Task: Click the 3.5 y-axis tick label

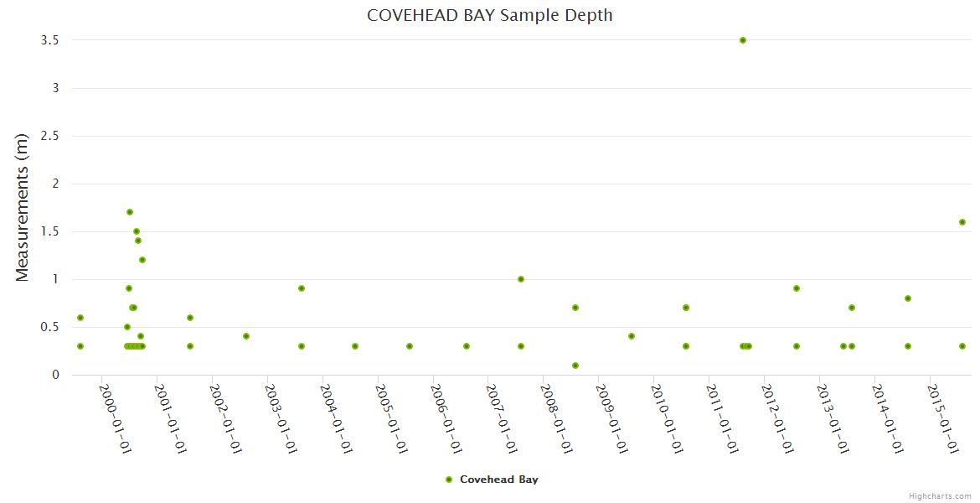Action: [52, 40]
